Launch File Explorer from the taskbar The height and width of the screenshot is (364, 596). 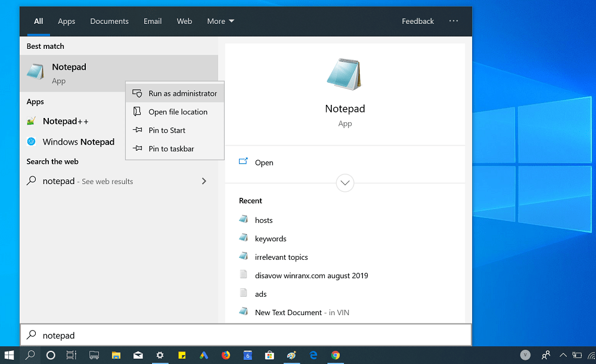116,355
